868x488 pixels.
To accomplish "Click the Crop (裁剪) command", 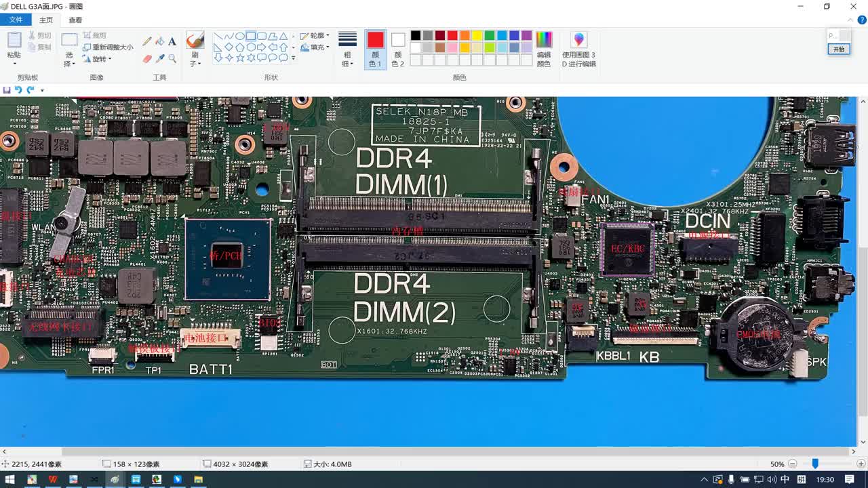I will tap(95, 35).
